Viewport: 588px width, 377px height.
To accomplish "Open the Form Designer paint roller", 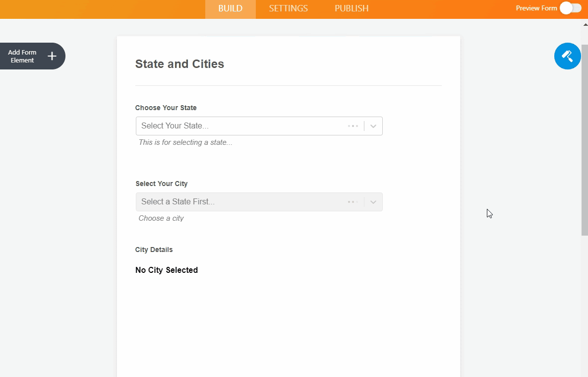I will coord(567,56).
